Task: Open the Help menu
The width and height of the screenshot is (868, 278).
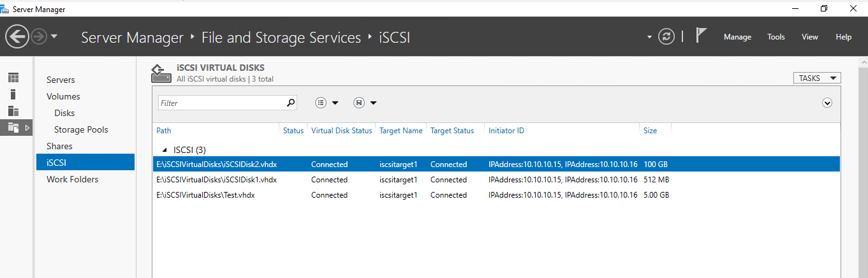Action: click(x=844, y=37)
